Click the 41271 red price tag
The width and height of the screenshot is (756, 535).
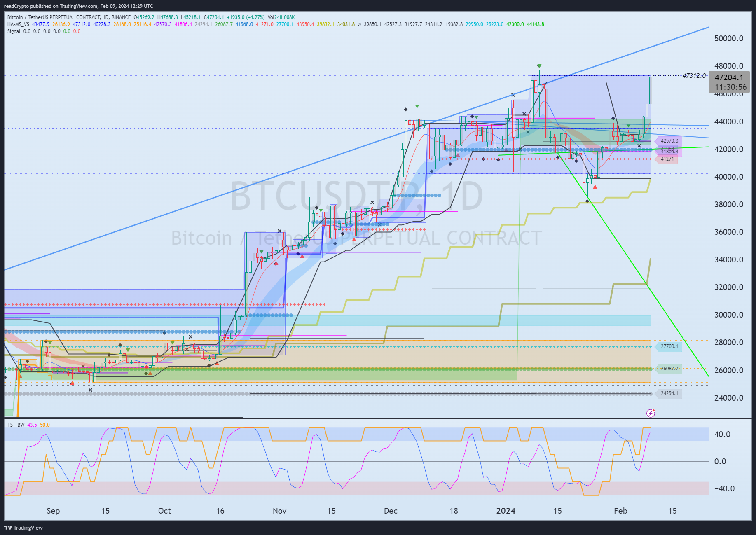667,159
